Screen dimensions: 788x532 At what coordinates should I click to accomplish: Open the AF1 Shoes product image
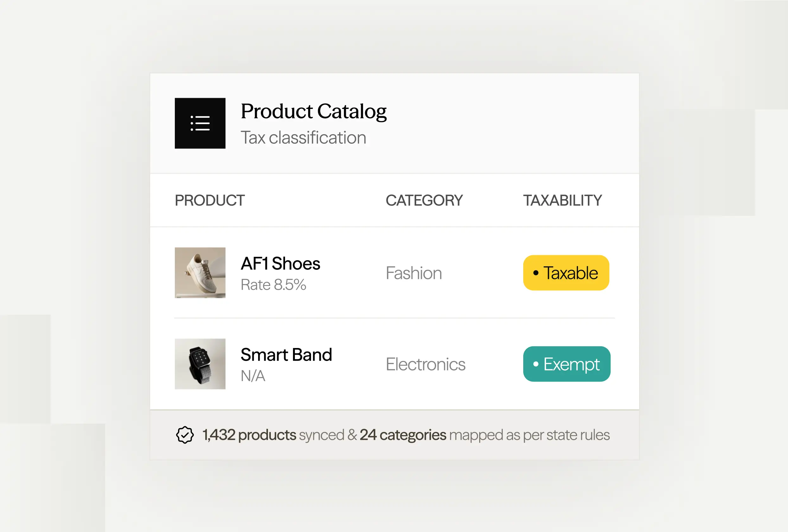click(200, 273)
